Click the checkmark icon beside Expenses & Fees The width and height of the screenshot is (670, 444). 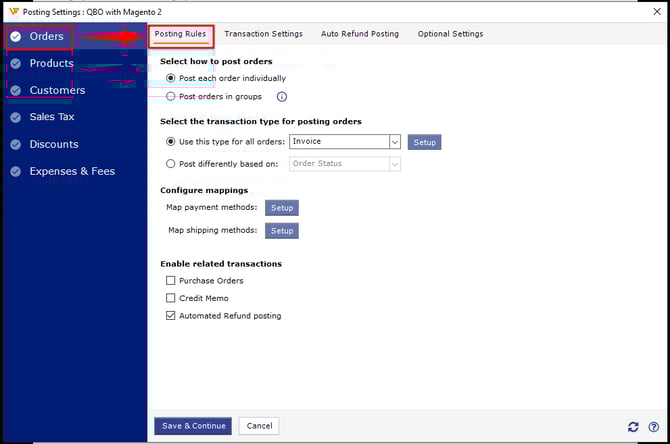(x=15, y=171)
